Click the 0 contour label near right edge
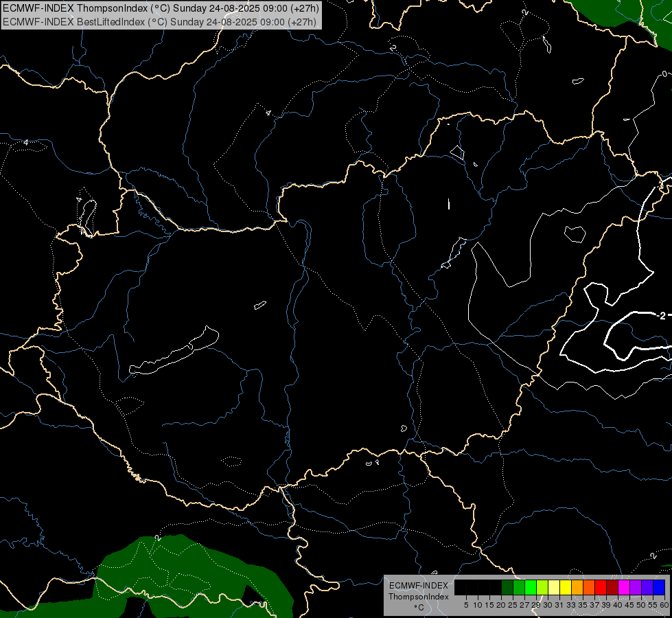This screenshot has height=618, width=672. pos(664,74)
